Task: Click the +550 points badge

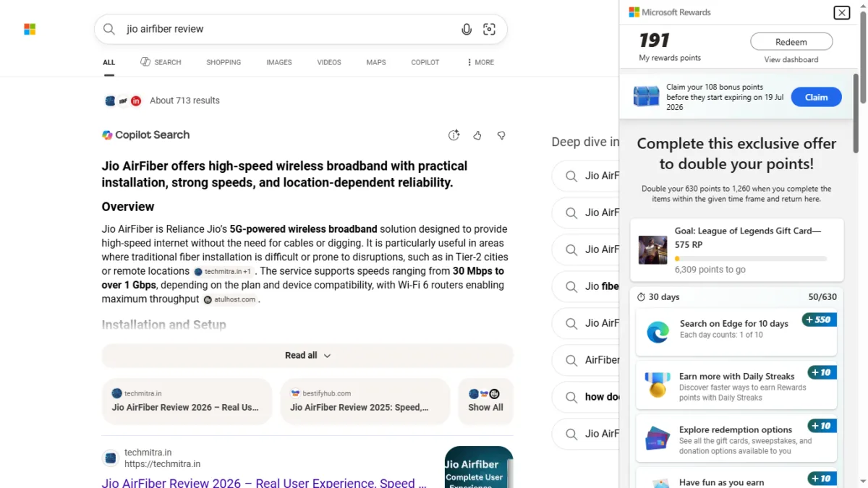Action: 820,320
